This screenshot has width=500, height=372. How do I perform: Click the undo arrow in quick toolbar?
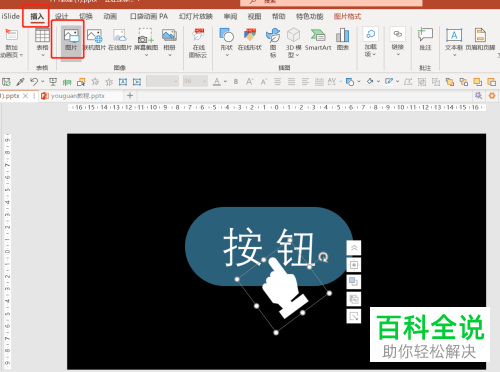click(x=34, y=82)
